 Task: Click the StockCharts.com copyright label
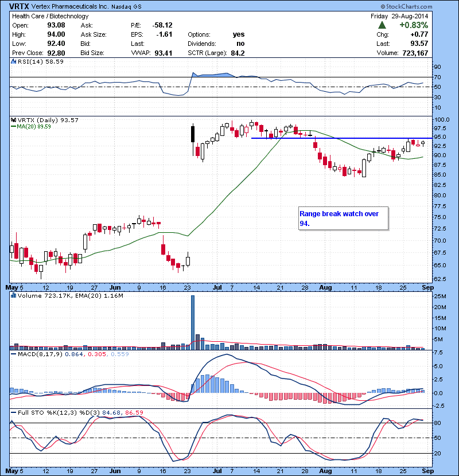(406, 6)
